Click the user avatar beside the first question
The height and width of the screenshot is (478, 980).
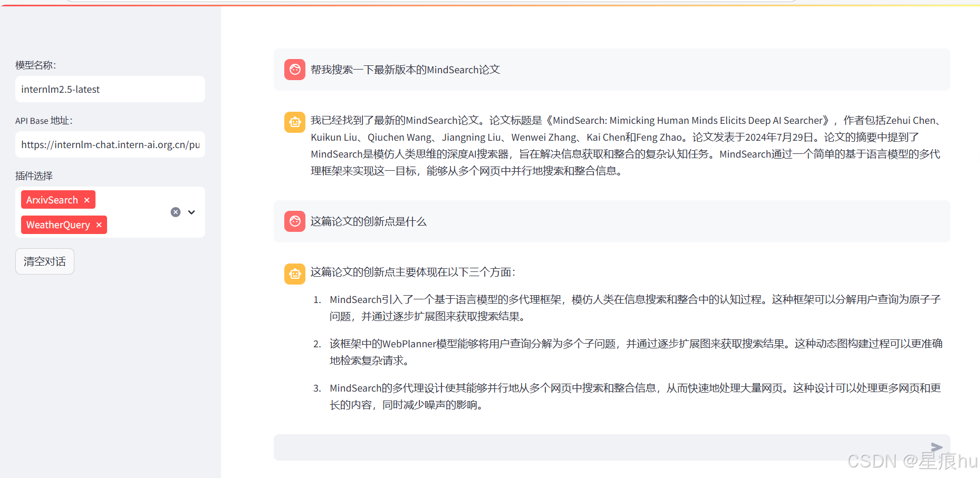[x=295, y=69]
